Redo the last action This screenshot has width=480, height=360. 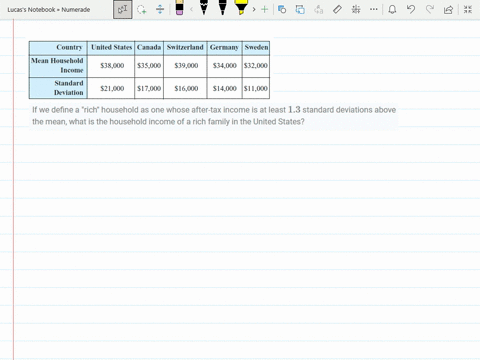pyautogui.click(x=430, y=9)
